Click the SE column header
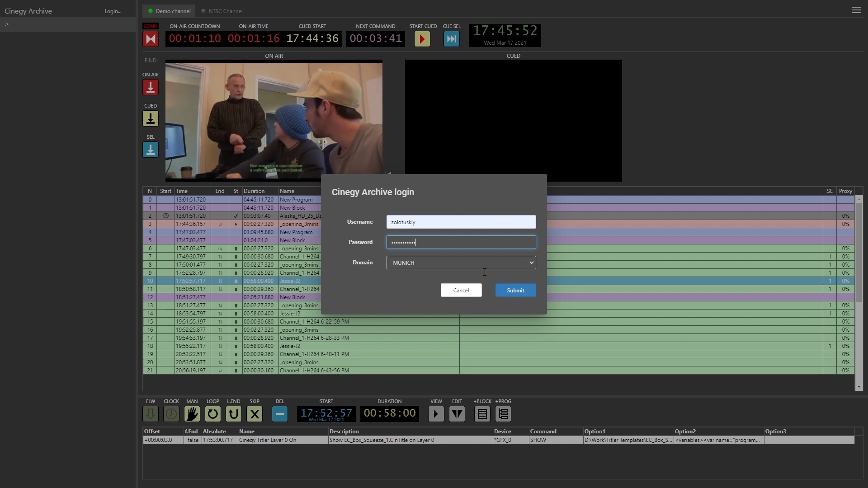 pyautogui.click(x=830, y=191)
